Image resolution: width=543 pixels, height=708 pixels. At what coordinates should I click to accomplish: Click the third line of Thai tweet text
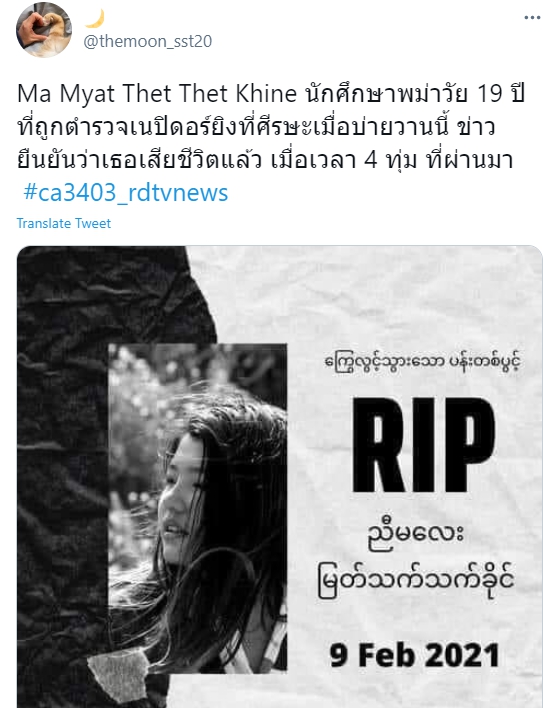coord(265,160)
